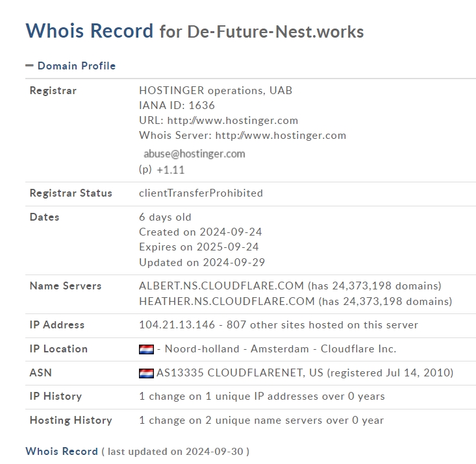Image resolution: width=476 pixels, height=464 pixels.
Task: Click the Registrar Status label
Action: (71, 193)
